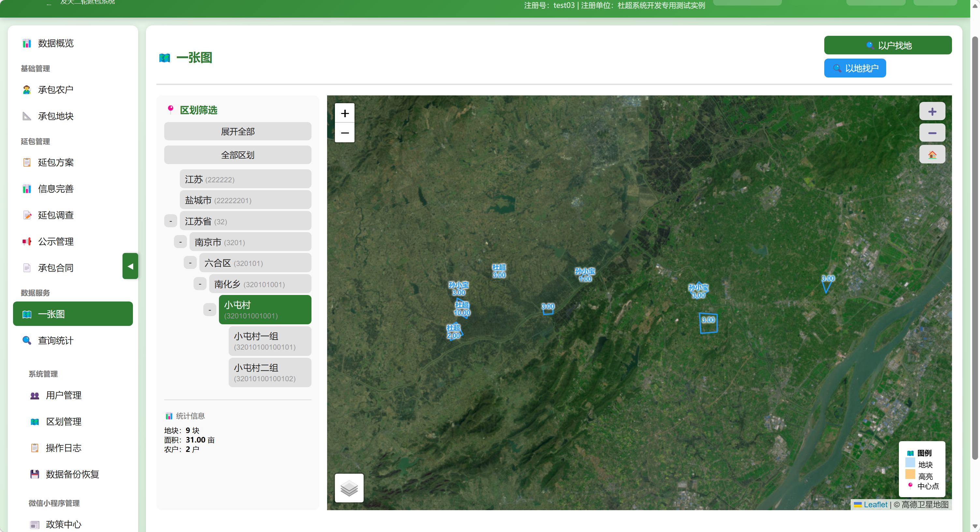Zoom in with the Leaflet plus button

point(345,113)
